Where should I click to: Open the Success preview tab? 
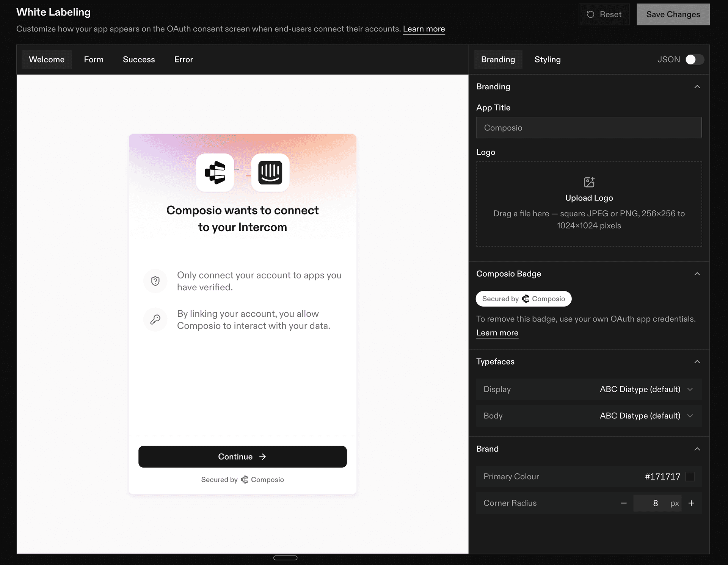139,59
